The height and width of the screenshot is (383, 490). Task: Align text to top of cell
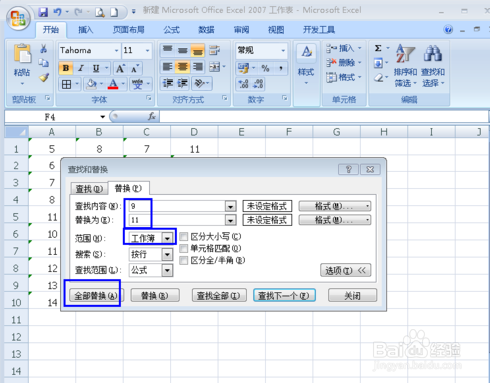167,50
